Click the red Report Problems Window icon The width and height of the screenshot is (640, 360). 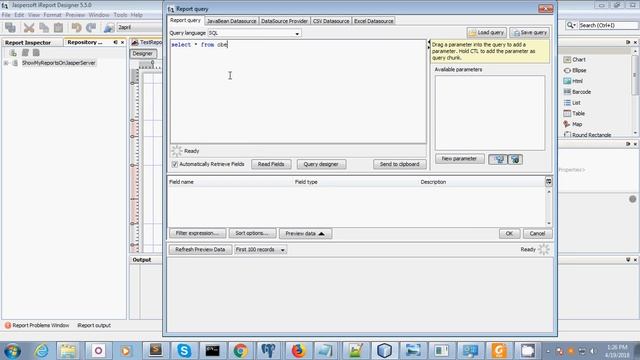pos(8,325)
